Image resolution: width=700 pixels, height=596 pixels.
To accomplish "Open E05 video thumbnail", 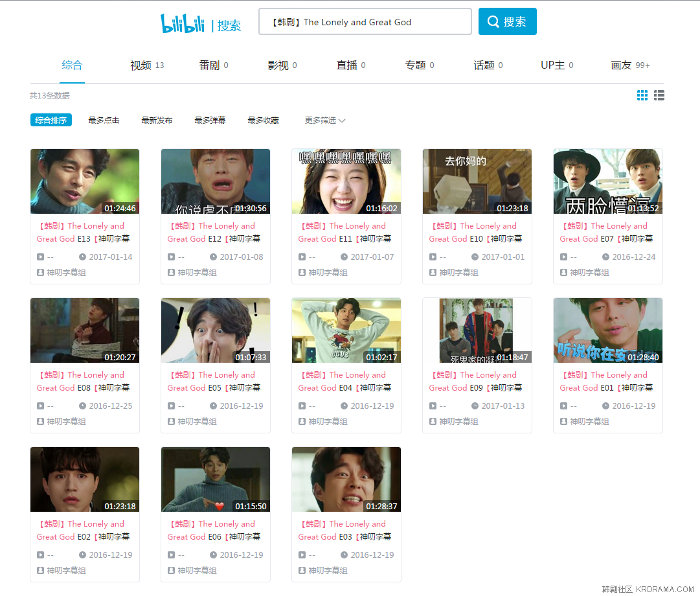I will pyautogui.click(x=216, y=330).
